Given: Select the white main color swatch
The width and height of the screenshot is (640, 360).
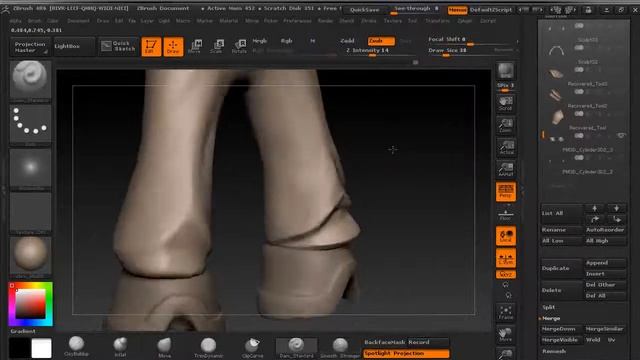Looking at the screenshot, I should (41, 348).
